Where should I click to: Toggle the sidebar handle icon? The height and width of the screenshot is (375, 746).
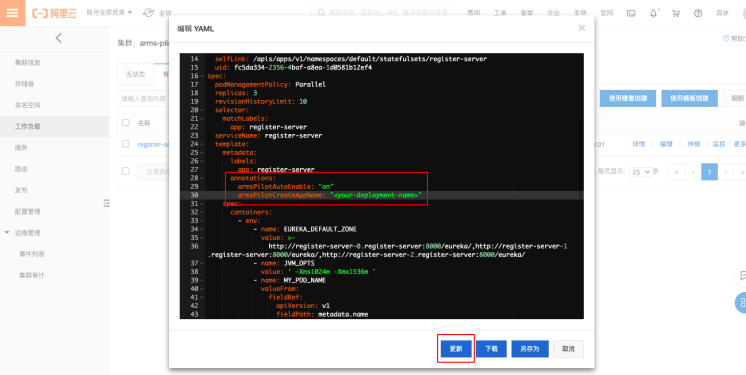coord(107,203)
